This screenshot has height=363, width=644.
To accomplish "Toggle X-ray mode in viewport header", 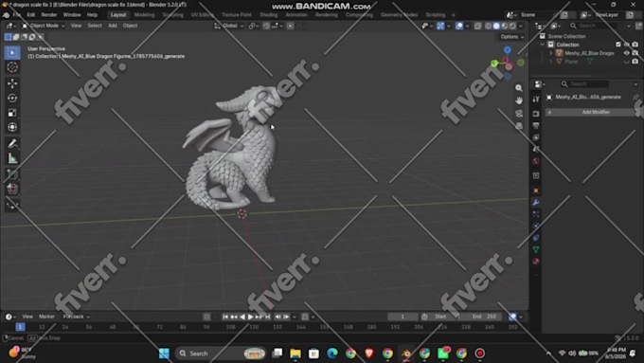I will pyautogui.click(x=477, y=26).
